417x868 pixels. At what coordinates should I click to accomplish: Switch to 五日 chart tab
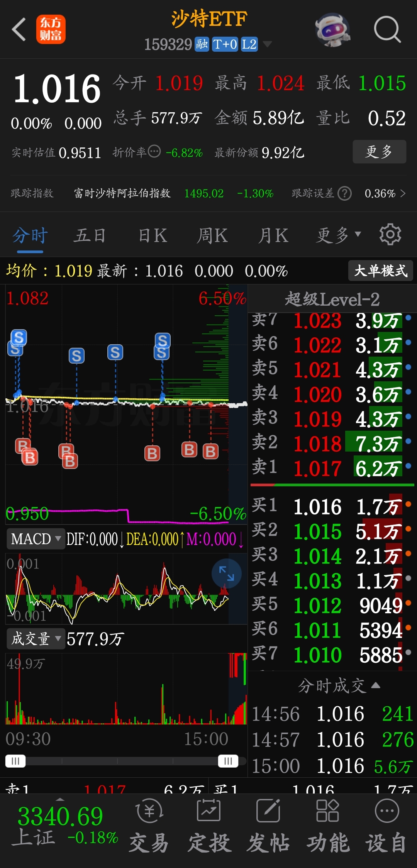pos(90,235)
